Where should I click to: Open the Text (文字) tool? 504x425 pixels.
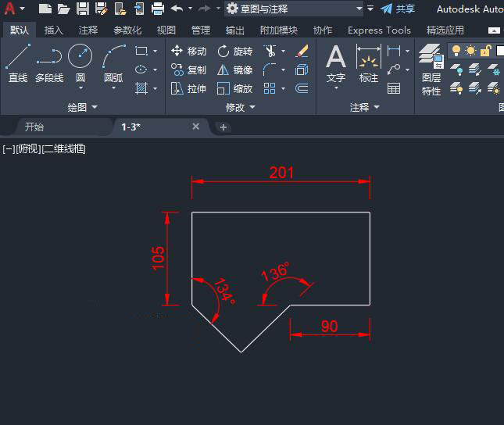point(336,63)
